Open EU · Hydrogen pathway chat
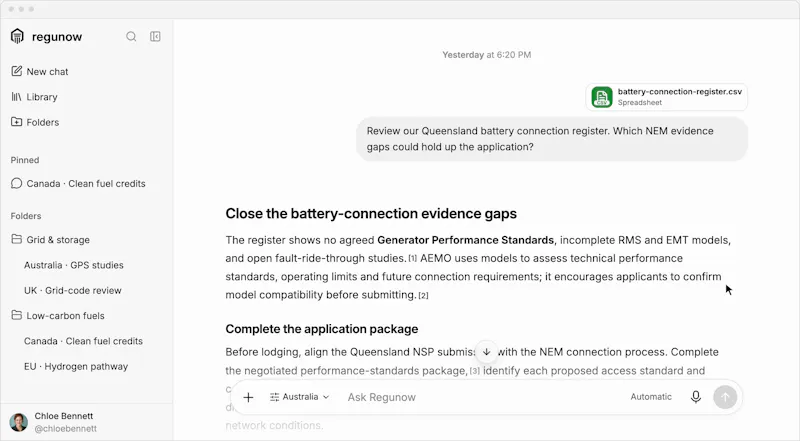The image size is (800, 441). 76,366
